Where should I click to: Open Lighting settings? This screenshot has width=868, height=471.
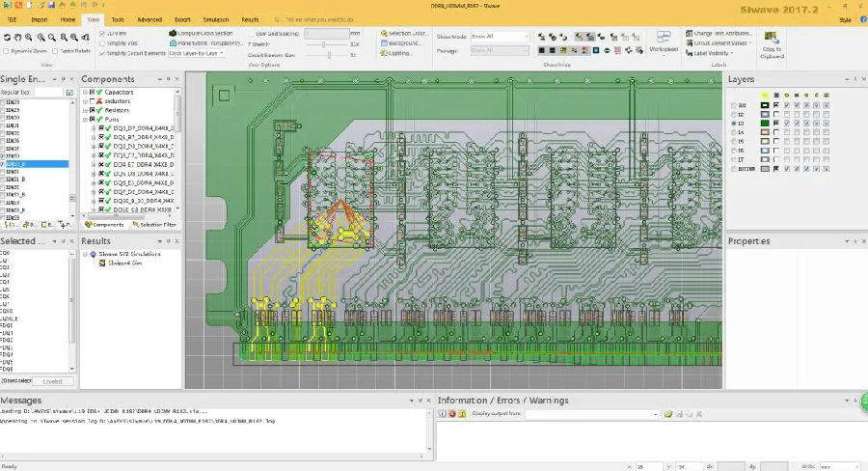pos(396,53)
